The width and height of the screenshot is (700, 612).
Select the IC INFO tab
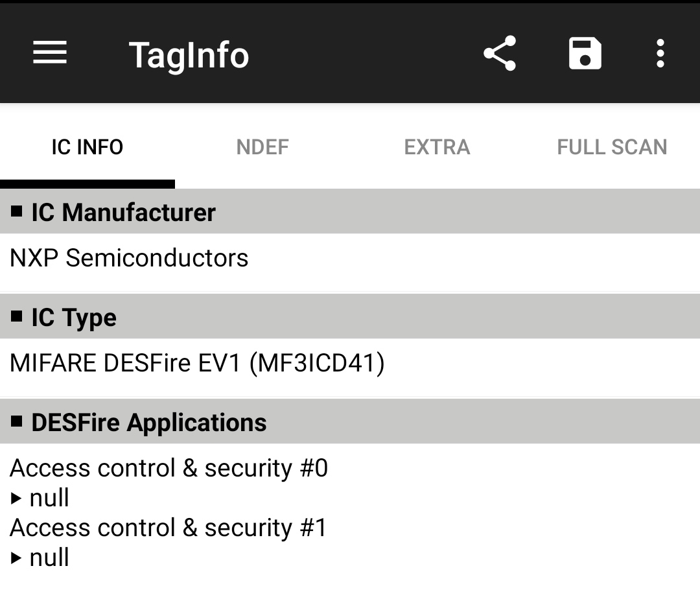(87, 147)
